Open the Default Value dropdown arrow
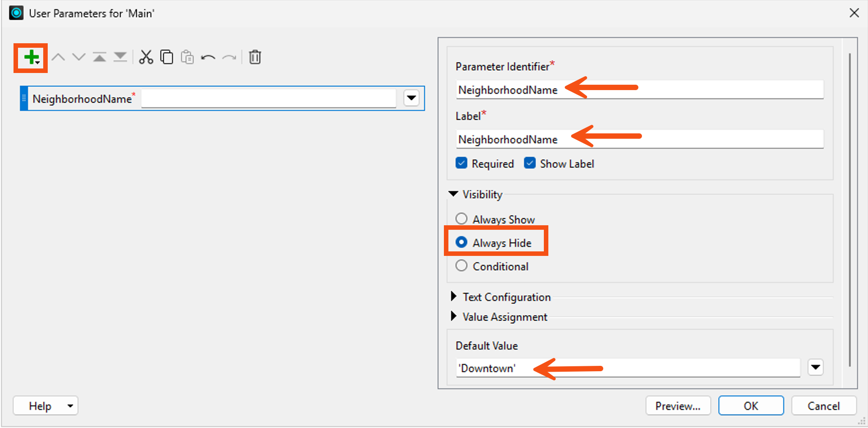868x428 pixels. coord(815,367)
